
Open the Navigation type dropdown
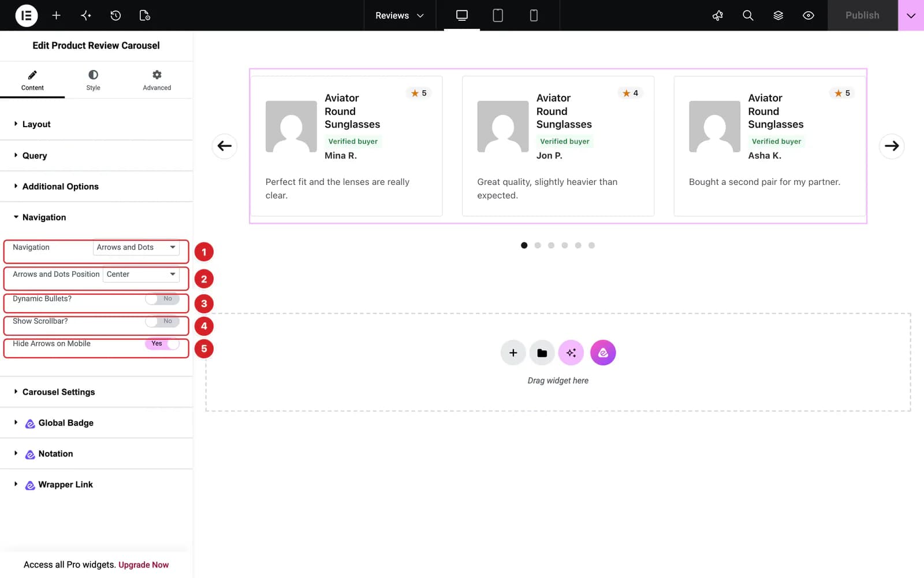click(136, 247)
